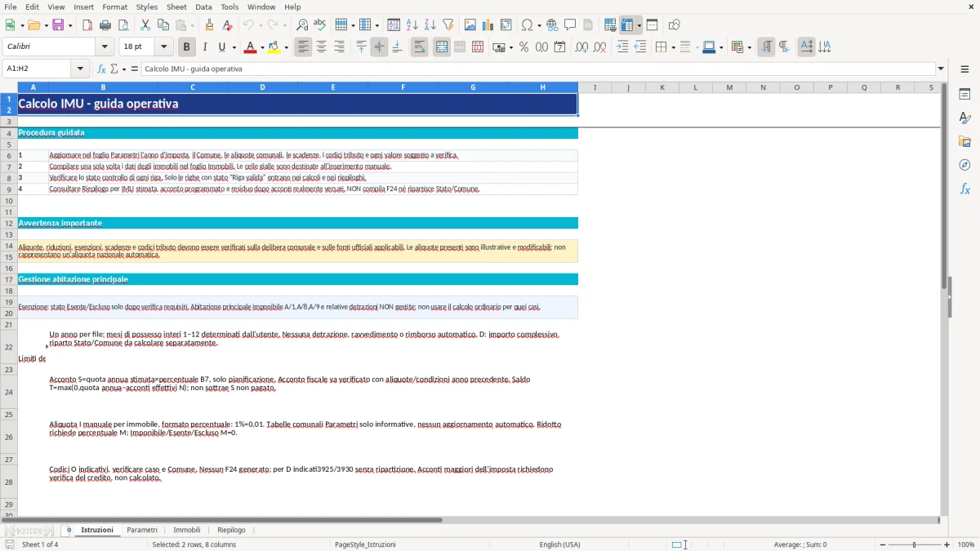Toggle Bold formatting
This screenshot has width=980, height=551.
[x=186, y=47]
